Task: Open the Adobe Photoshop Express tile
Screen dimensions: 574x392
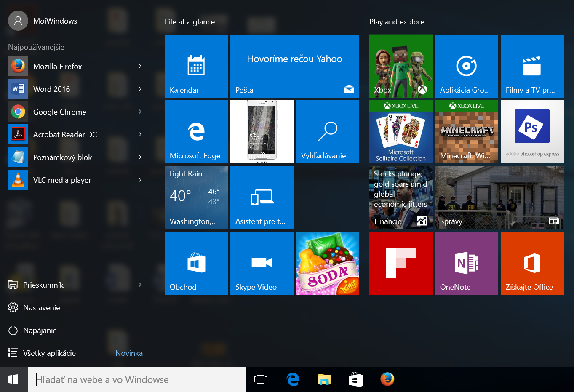Action: point(532,132)
